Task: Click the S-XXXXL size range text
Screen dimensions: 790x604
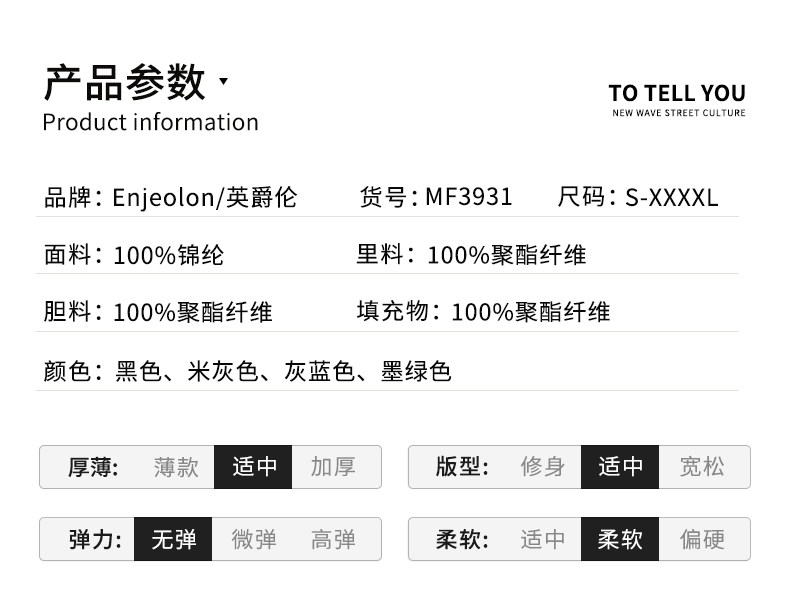Action: coord(672,197)
